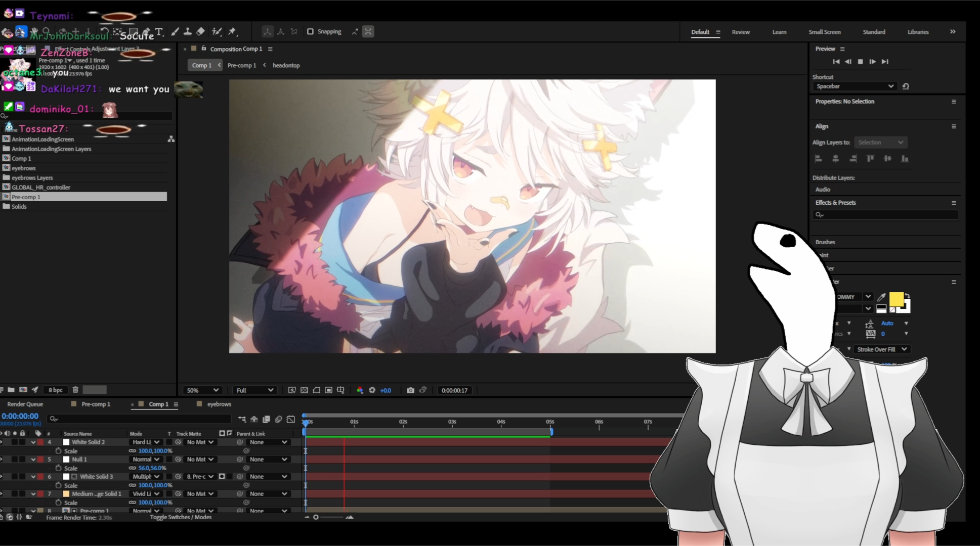Select the Clone Stamp tool
This screenshot has width=980, height=546.
(x=188, y=31)
